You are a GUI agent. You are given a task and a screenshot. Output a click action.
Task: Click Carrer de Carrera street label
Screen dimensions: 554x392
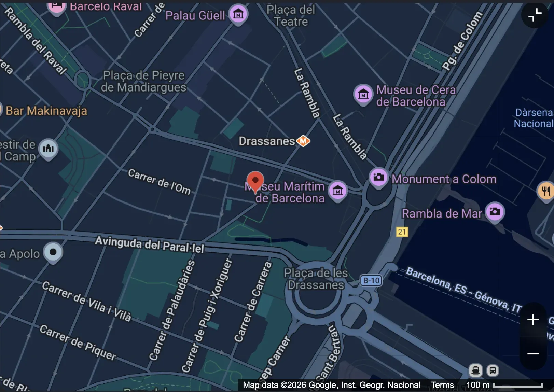[253, 302]
